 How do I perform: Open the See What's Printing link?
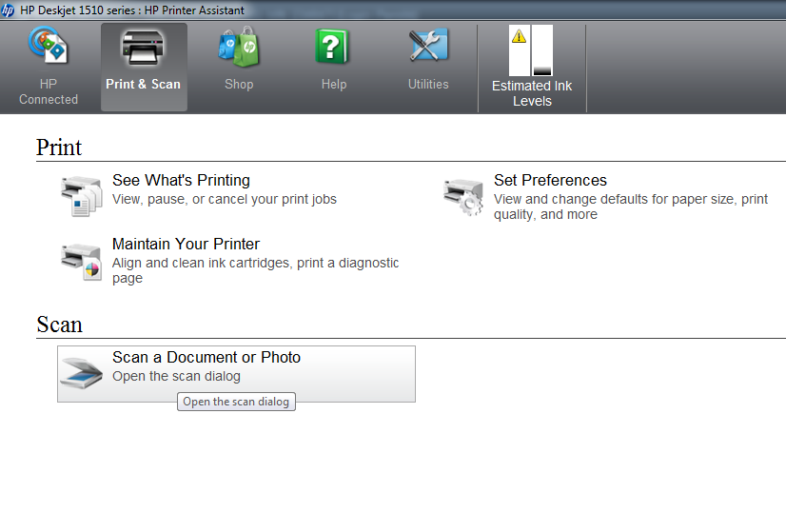tap(181, 180)
